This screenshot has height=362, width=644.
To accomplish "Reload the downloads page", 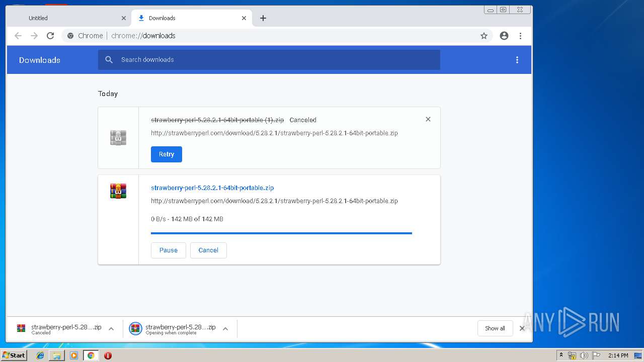I will click(x=50, y=36).
